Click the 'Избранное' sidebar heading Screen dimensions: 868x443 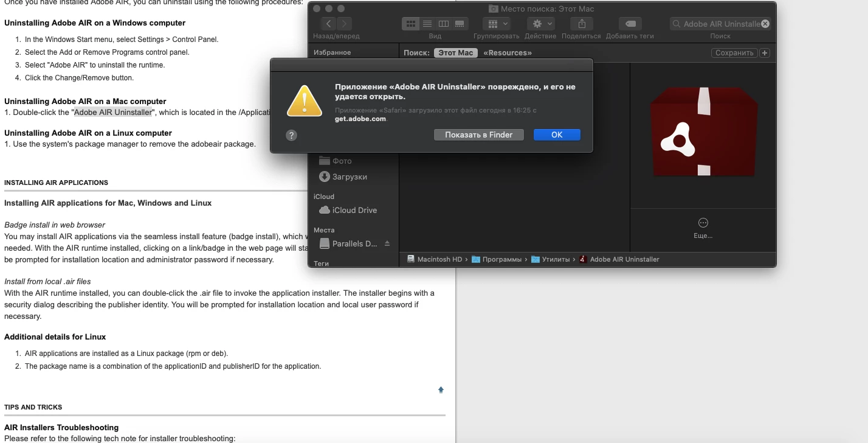(x=332, y=52)
